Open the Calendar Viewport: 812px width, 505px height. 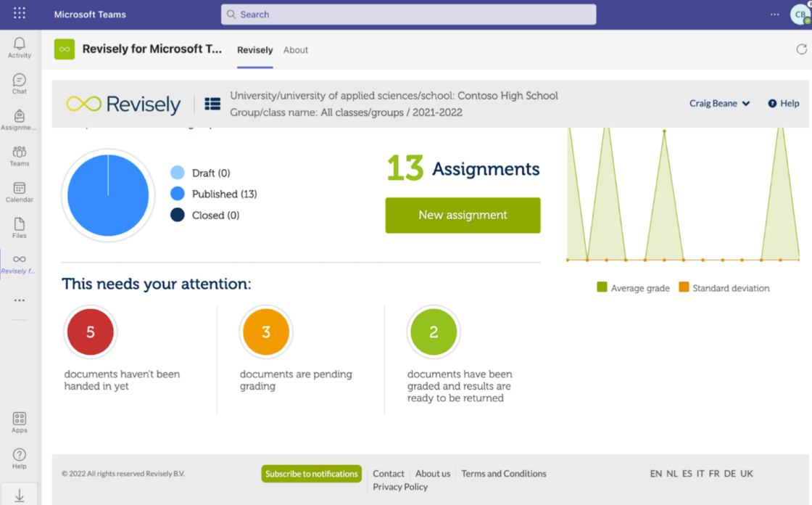[19, 191]
